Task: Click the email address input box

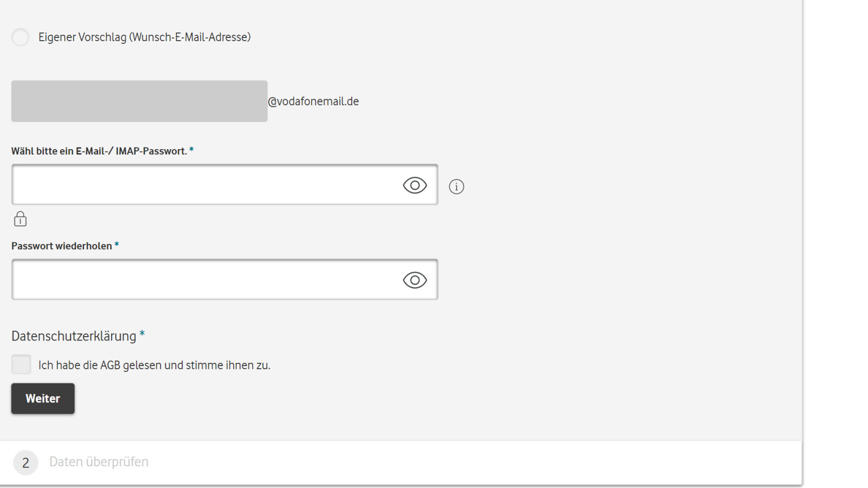Action: coord(139,101)
